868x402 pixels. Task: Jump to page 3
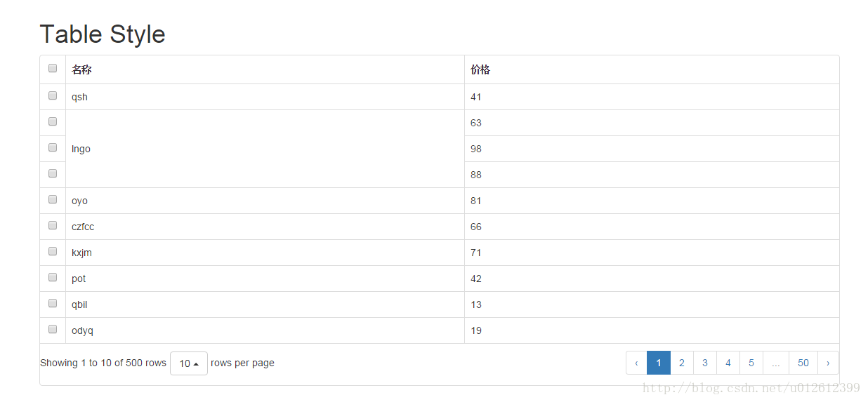tap(705, 363)
